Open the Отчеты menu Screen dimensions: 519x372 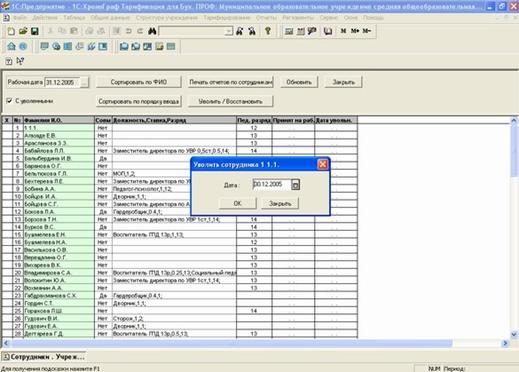point(266,18)
